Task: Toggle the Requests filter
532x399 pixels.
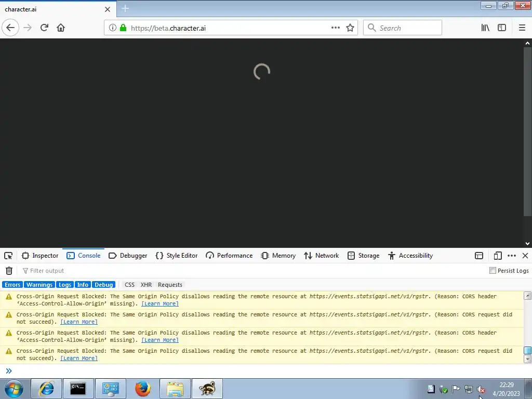Action: pyautogui.click(x=170, y=285)
